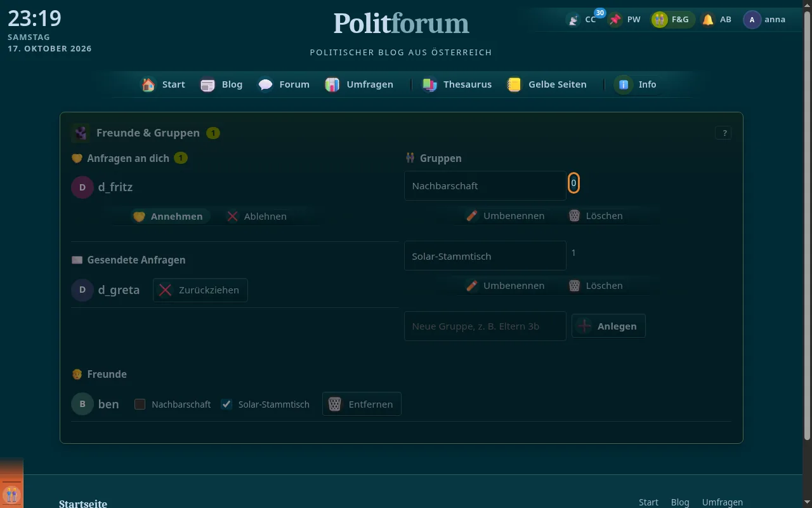Withdraw the request to d_greta

click(200, 290)
